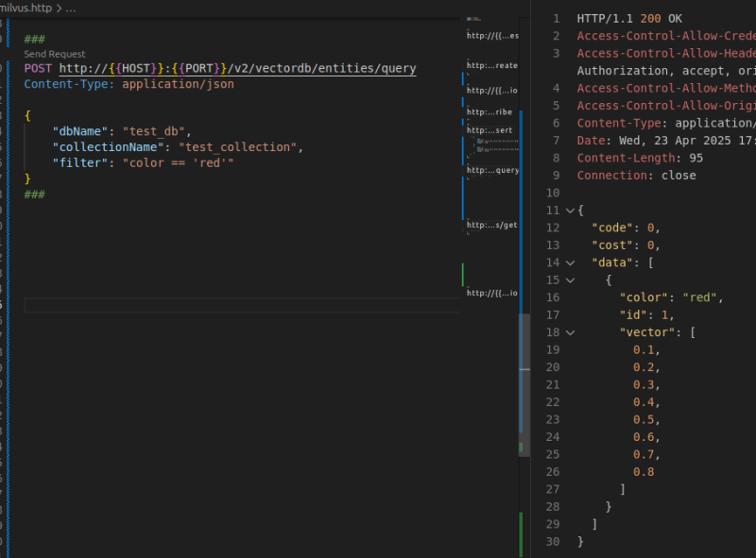Click the "collectionName" key in request body
This screenshot has height=558, width=756.
pos(110,147)
